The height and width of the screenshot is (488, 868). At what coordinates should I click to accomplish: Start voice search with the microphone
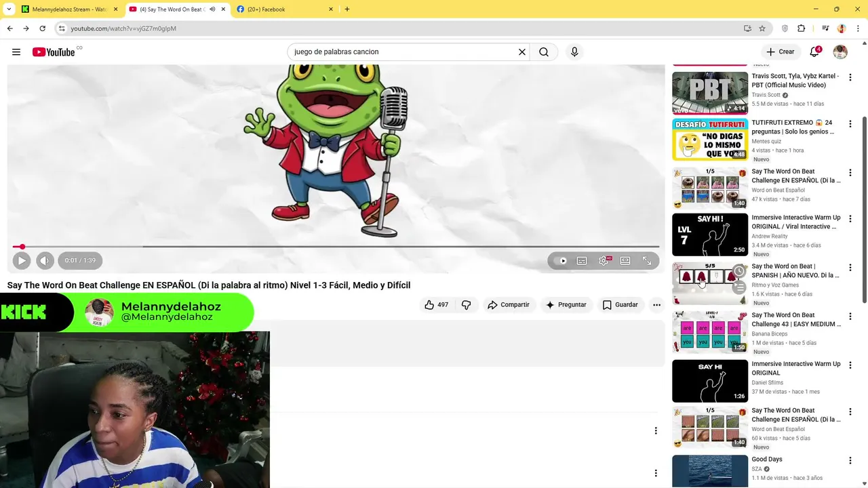574,52
